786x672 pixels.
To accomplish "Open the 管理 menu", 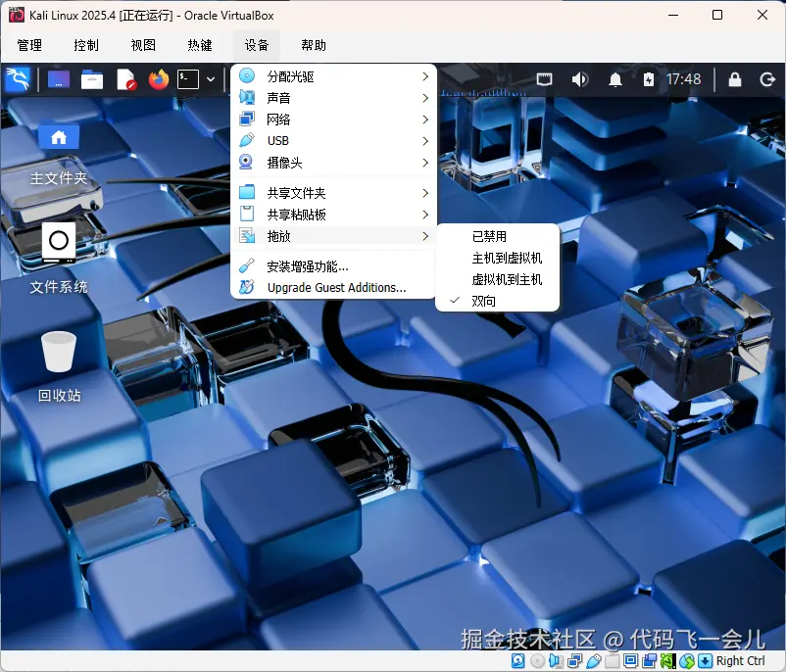I will pos(29,45).
